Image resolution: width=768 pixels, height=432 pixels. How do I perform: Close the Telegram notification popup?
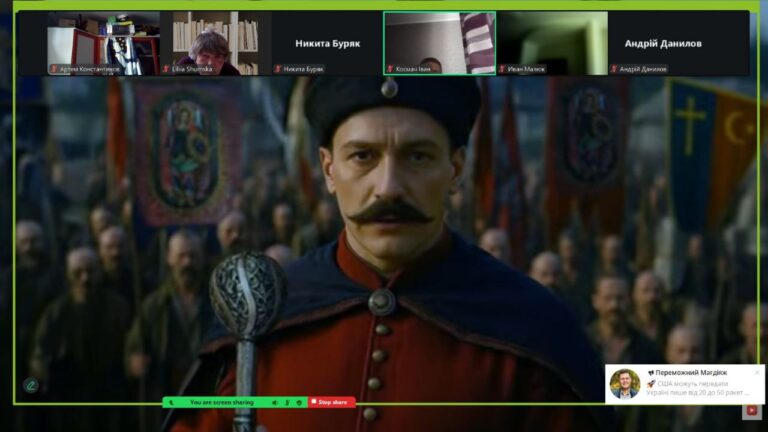(757, 371)
